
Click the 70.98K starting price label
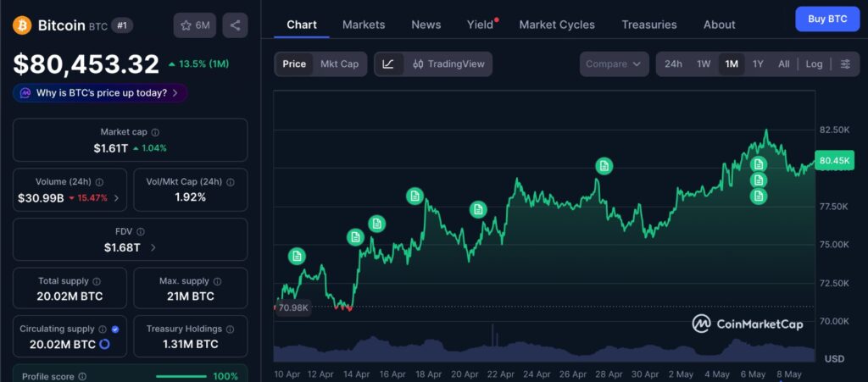(292, 308)
